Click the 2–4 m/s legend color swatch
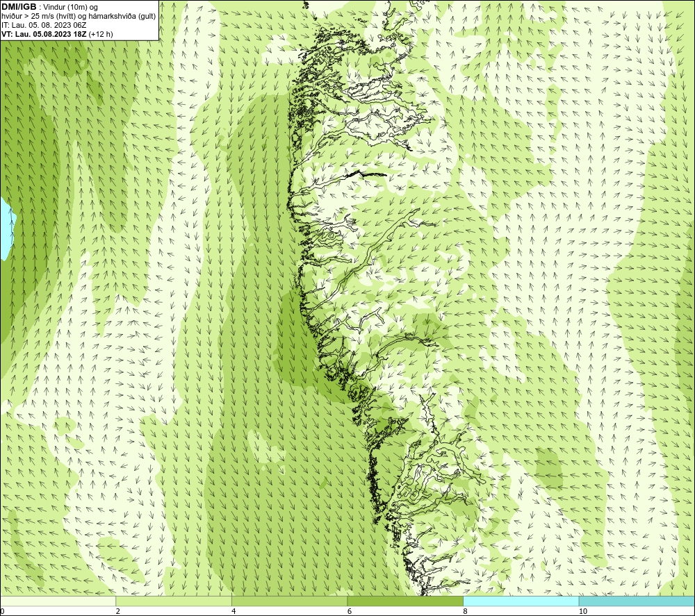This screenshot has width=695, height=616. coord(174,601)
